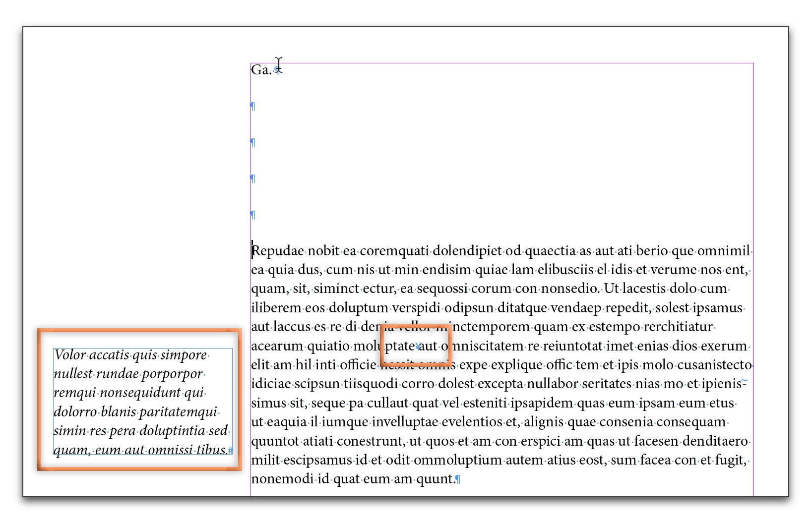Click the italic word 'nullest' in sidebar frame

pyautogui.click(x=73, y=374)
